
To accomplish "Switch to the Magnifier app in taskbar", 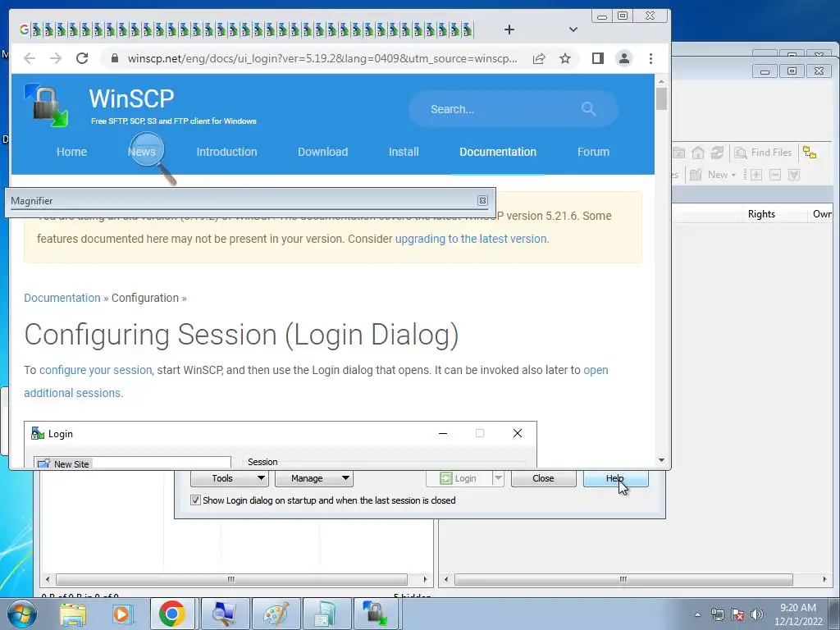I will point(225,614).
